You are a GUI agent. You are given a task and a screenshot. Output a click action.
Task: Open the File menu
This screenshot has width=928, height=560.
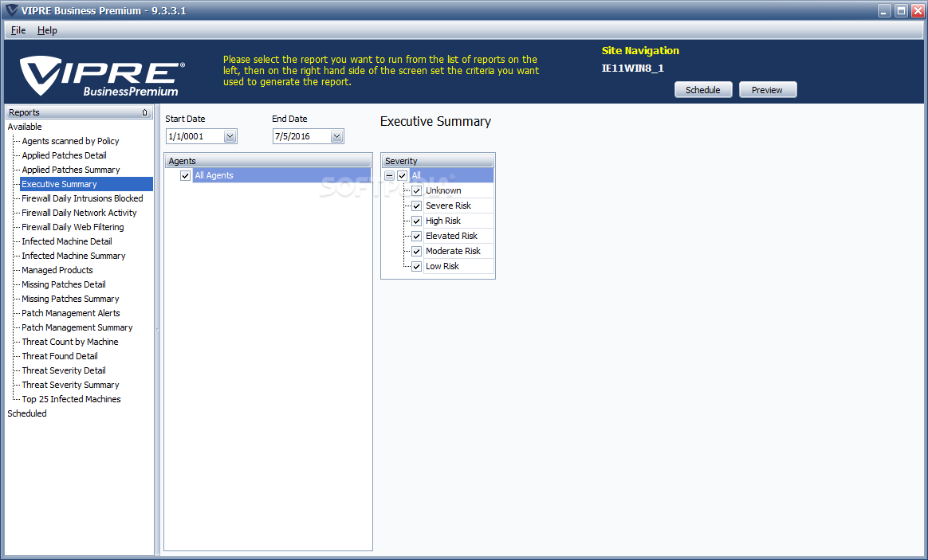click(x=18, y=30)
